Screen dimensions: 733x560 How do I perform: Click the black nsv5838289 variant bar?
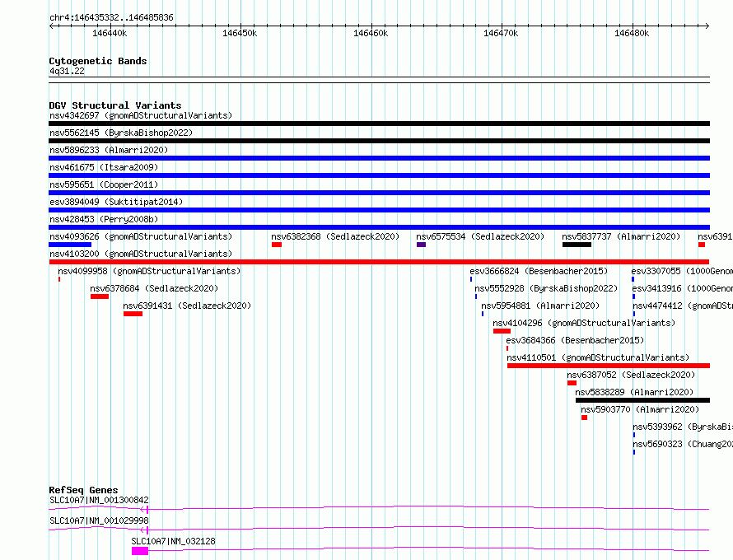pyautogui.click(x=642, y=400)
